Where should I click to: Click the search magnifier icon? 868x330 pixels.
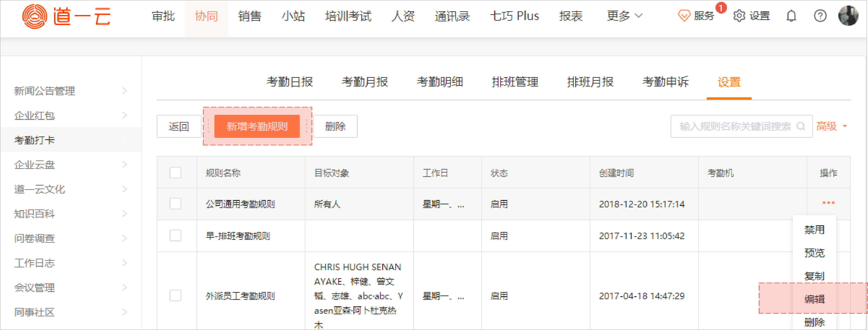[x=801, y=126]
